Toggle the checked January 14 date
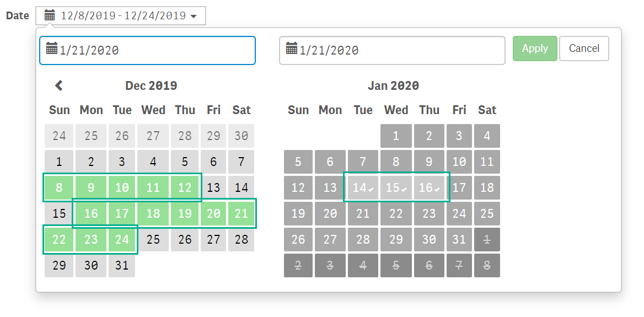The height and width of the screenshot is (317, 644). click(363, 187)
